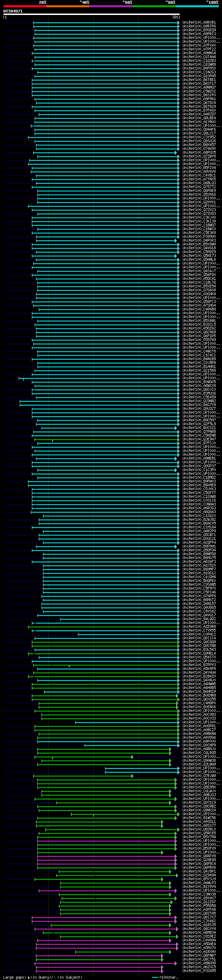Click the purple ~60% identity color segment
The image size is (222, 980).
(x=111, y=6)
